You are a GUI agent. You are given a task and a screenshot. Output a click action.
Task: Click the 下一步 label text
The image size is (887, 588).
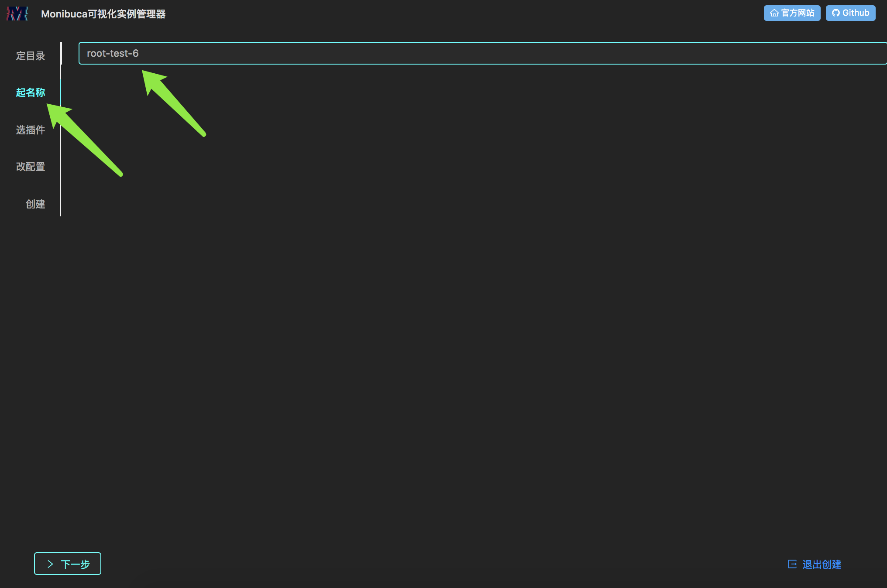click(x=75, y=564)
